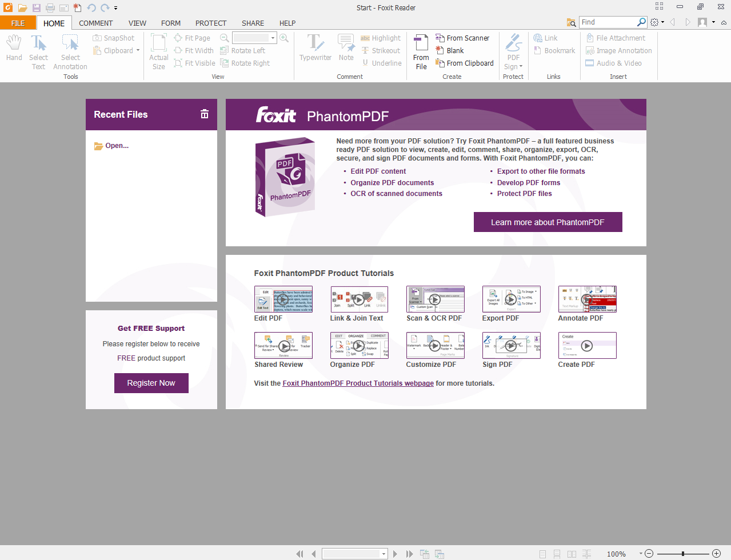Screen dimensions: 731x560
Task: Play the Shared Review tutorial
Action: [283, 345]
